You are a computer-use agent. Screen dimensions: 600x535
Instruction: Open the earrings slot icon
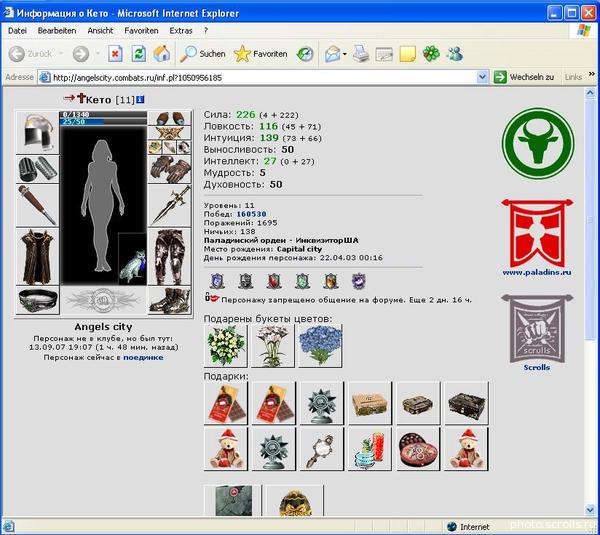point(169,118)
